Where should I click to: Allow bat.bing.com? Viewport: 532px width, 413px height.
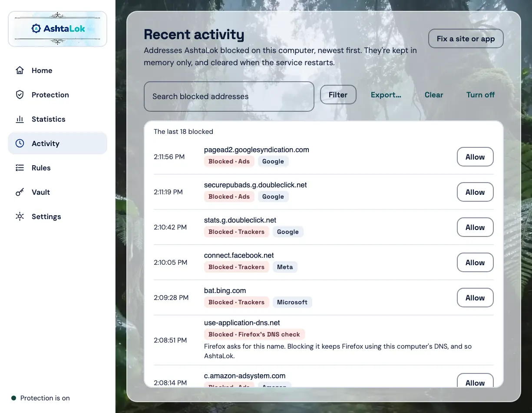pos(475,298)
